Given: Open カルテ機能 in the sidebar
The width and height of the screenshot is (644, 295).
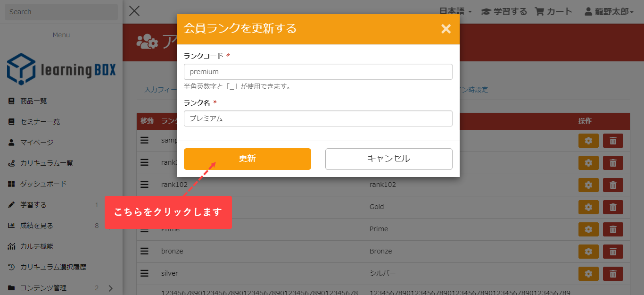Looking at the screenshot, I should pos(36,246).
